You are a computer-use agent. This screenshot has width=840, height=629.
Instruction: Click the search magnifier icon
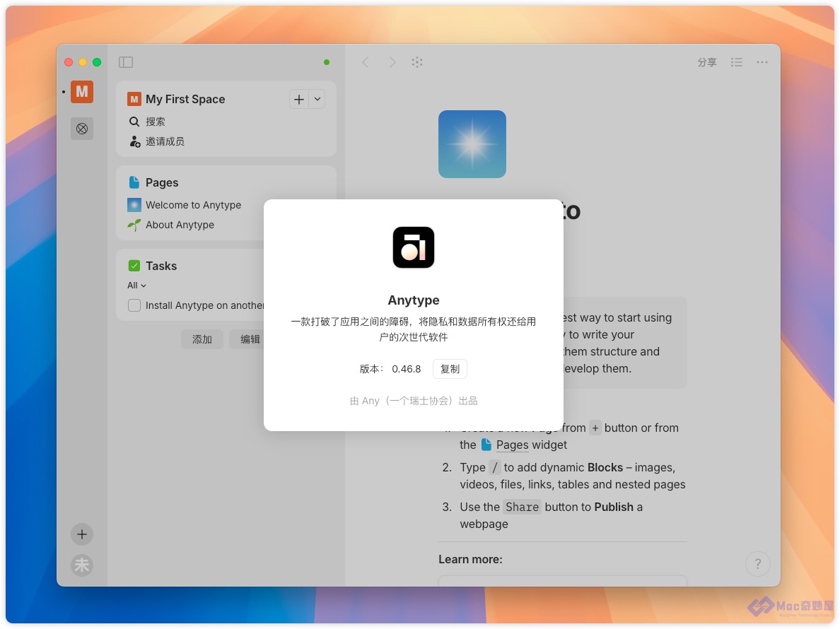[x=134, y=122]
